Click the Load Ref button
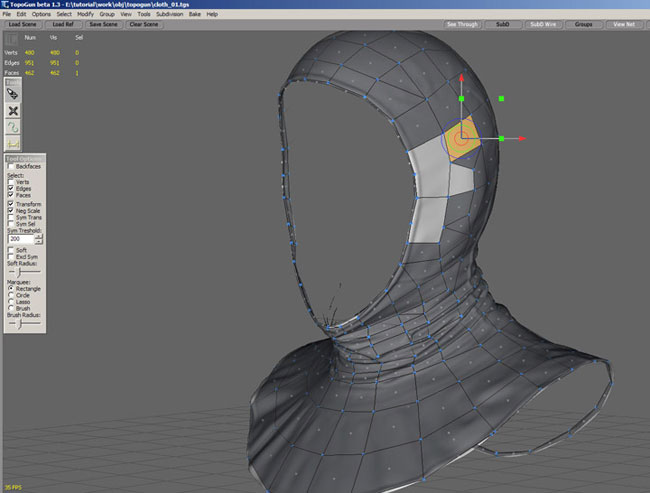The width and height of the screenshot is (650, 493). 63,24
